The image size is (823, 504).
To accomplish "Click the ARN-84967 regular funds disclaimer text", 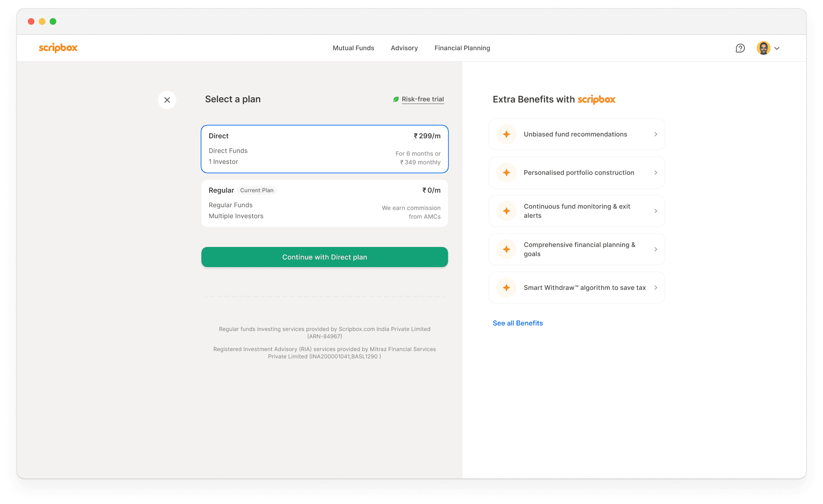I will (325, 333).
